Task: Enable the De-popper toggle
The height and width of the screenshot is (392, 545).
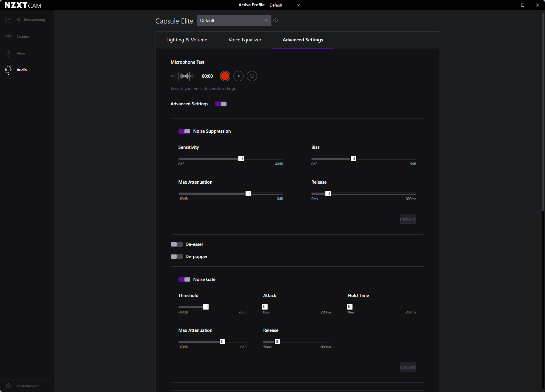Action: [x=177, y=257]
